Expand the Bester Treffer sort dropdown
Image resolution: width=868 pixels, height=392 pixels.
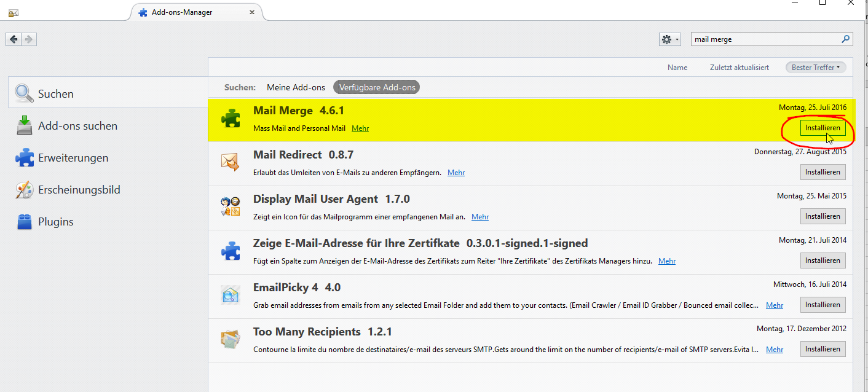(815, 68)
